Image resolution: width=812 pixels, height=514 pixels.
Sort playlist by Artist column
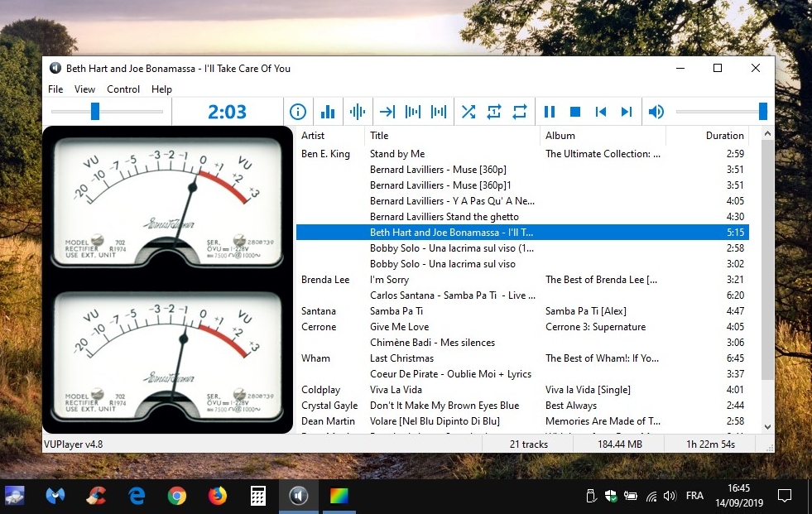click(330, 136)
